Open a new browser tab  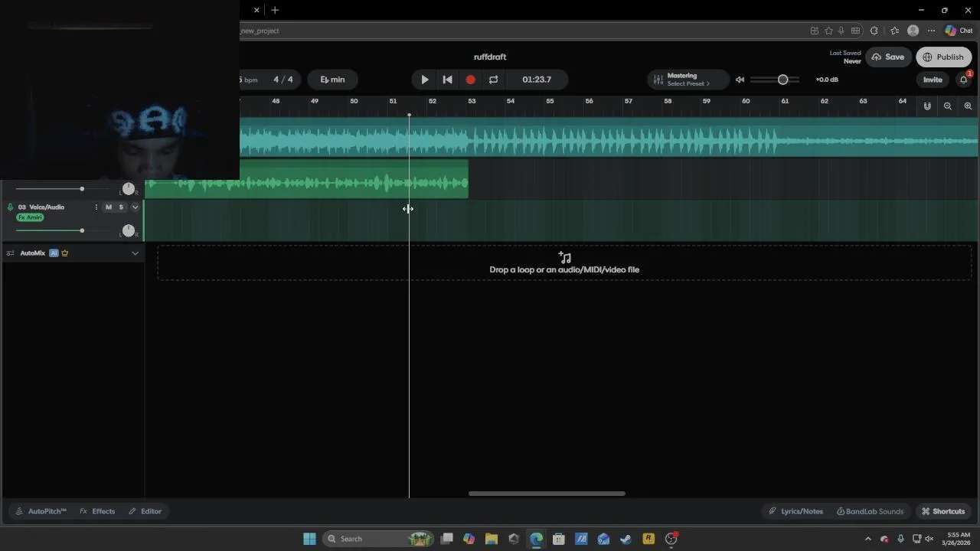pos(275,10)
